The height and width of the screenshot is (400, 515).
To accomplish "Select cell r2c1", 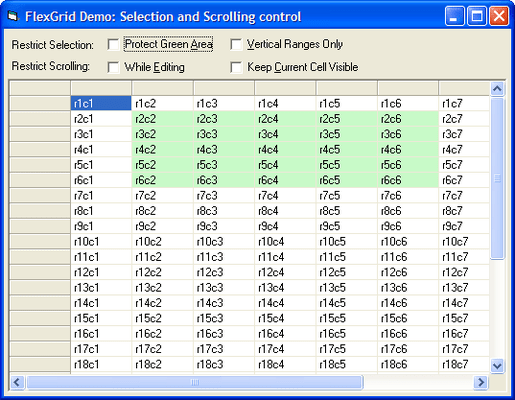I will 101,119.
